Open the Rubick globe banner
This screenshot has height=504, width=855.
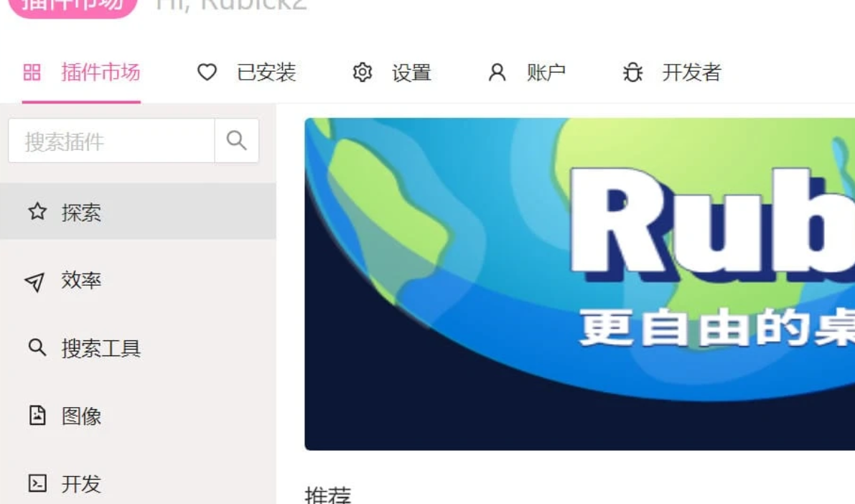click(x=579, y=284)
